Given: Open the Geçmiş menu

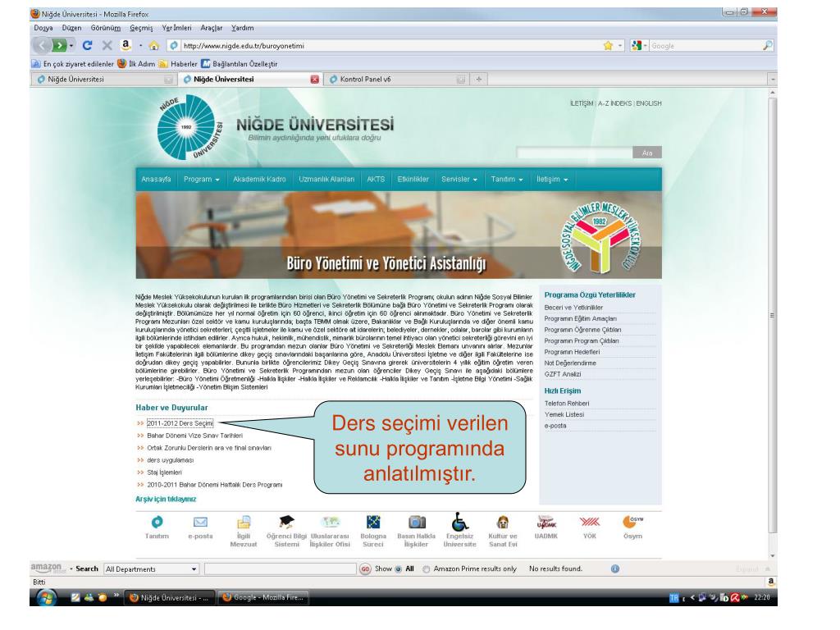Looking at the screenshot, I should (x=141, y=28).
